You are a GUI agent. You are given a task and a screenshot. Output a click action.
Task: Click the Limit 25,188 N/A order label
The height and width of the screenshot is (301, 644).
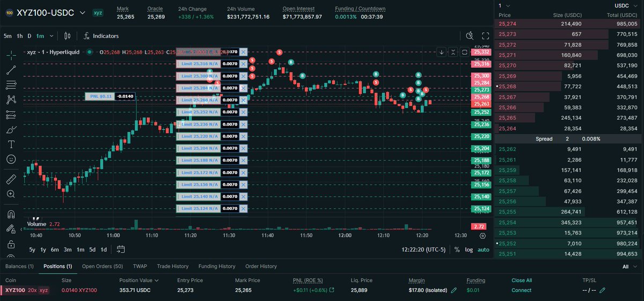(199, 160)
